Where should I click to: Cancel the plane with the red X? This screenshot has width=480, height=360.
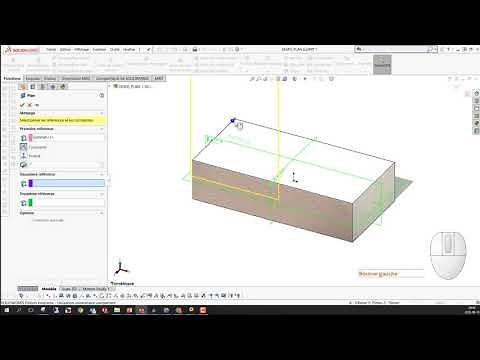click(30, 105)
